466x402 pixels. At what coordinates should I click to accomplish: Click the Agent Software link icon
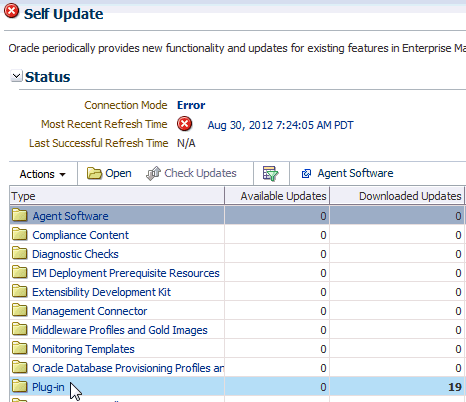[x=306, y=174]
